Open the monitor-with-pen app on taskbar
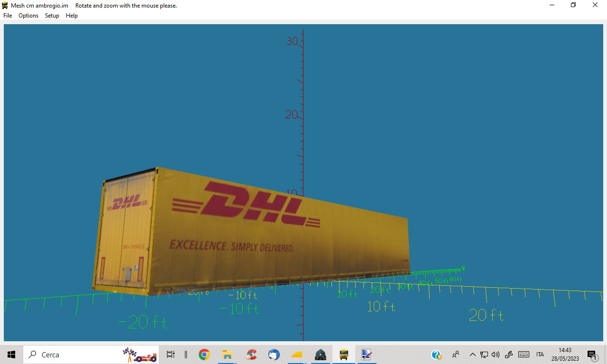This screenshot has height=364, width=607. pos(367,355)
